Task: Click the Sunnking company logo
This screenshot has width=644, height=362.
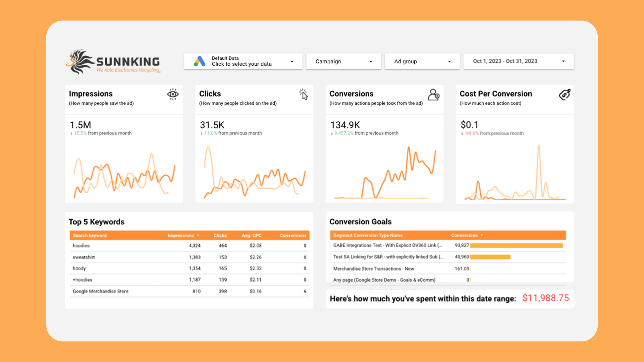Action: pyautogui.click(x=113, y=62)
